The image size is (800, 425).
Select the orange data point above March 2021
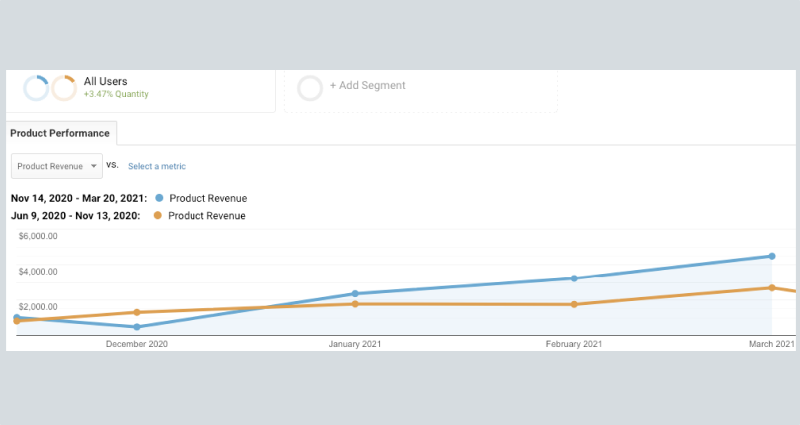[x=771, y=288]
